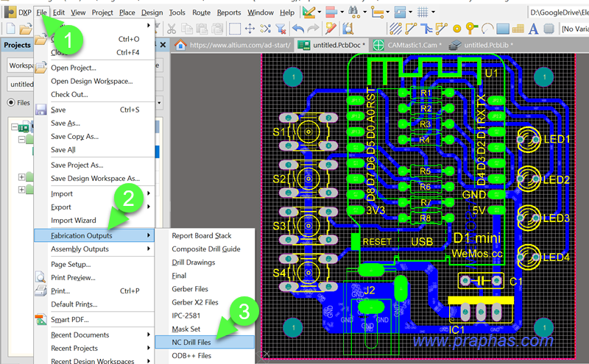Screen dimensions: 589x364
Task: Open the Design menu
Action: coord(152,13)
